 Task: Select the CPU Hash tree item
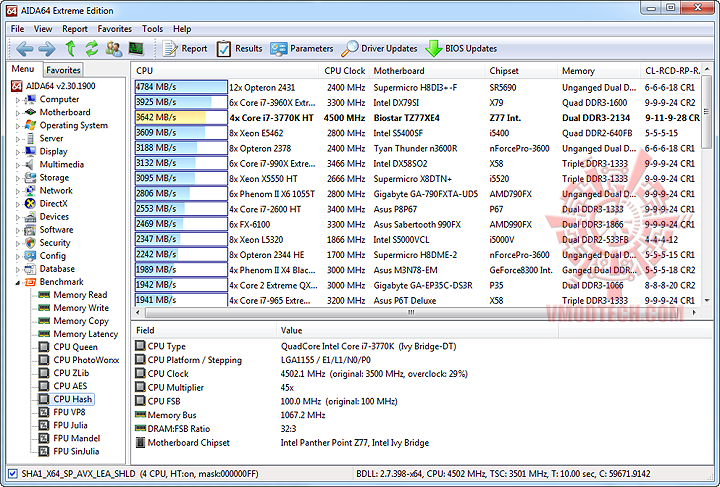pyautogui.click(x=73, y=399)
